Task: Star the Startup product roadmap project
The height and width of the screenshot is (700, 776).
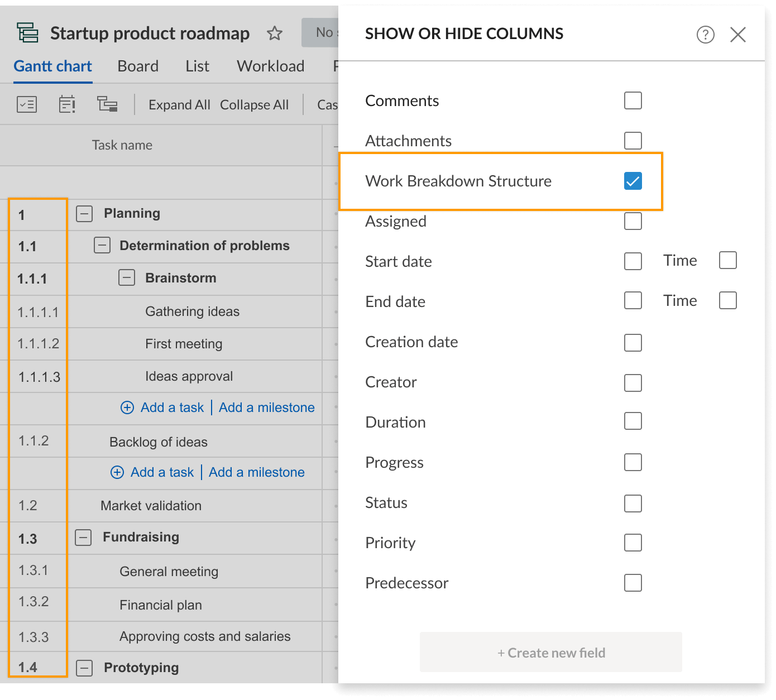Action: click(274, 33)
